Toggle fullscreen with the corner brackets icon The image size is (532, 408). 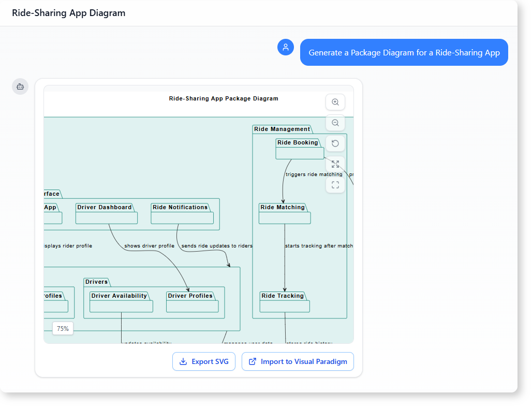pos(335,185)
